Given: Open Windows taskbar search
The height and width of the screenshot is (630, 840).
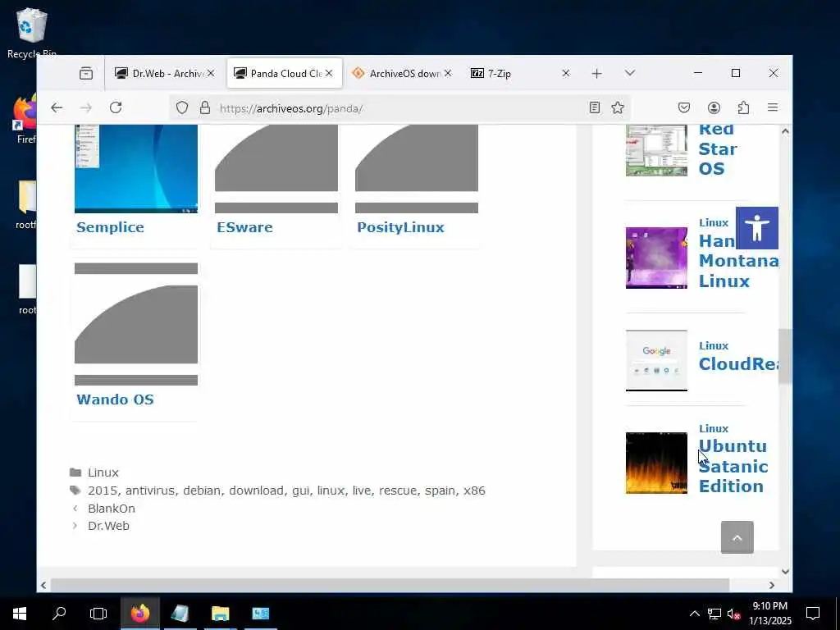Looking at the screenshot, I should (x=59, y=613).
